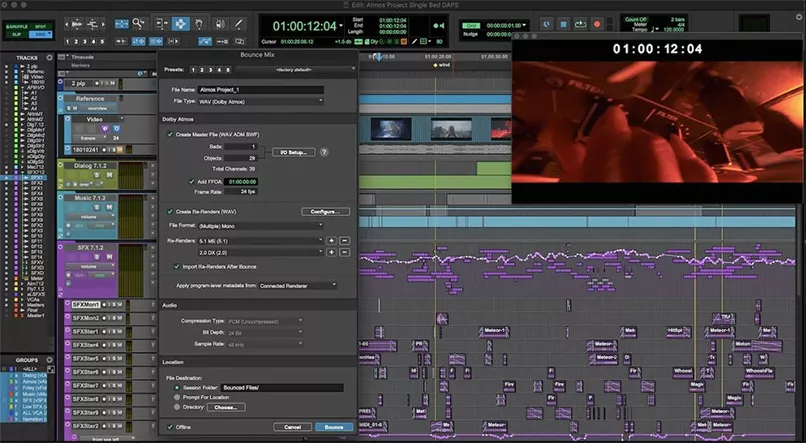This screenshot has width=806, height=443.
Task: Select the Grabber hand tool
Action: coord(199,24)
